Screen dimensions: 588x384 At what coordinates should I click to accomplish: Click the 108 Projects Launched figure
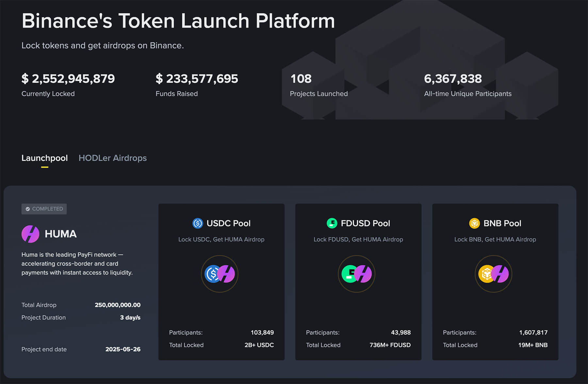pos(301,79)
